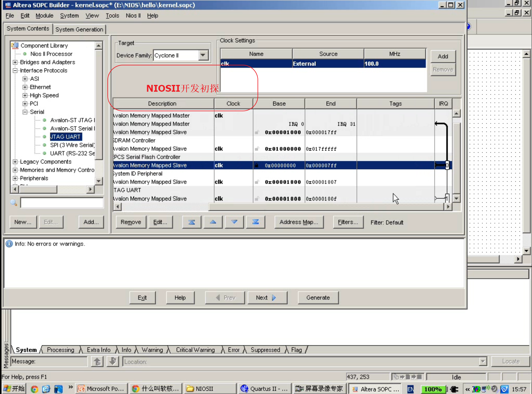Open the Tools menu
The width and height of the screenshot is (532, 394).
(x=112, y=15)
